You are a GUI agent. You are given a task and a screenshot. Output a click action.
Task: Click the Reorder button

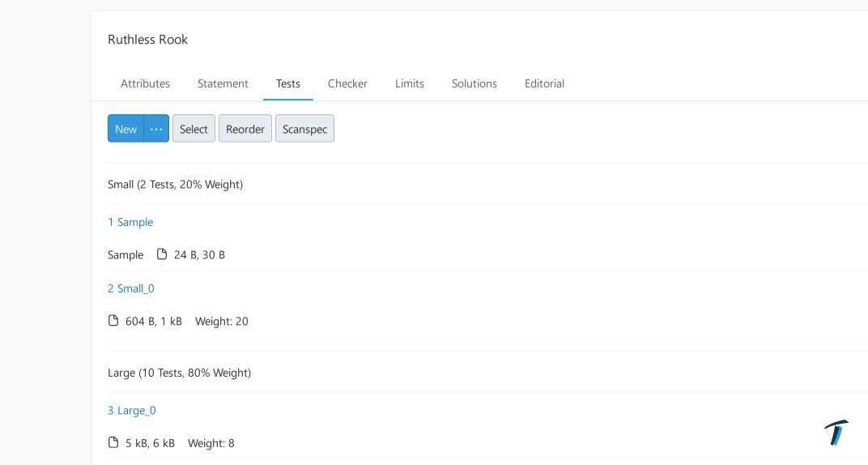[245, 129]
